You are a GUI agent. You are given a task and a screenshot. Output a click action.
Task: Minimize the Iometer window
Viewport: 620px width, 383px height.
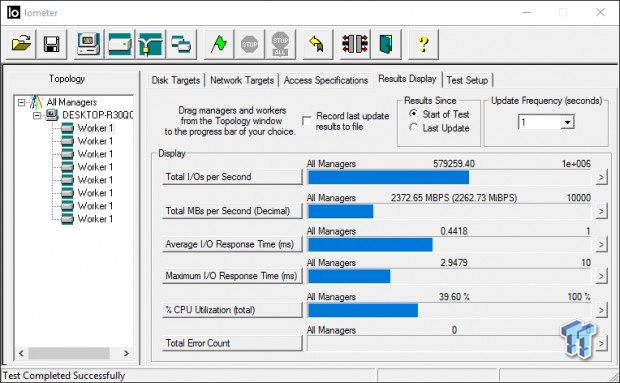tap(526, 12)
